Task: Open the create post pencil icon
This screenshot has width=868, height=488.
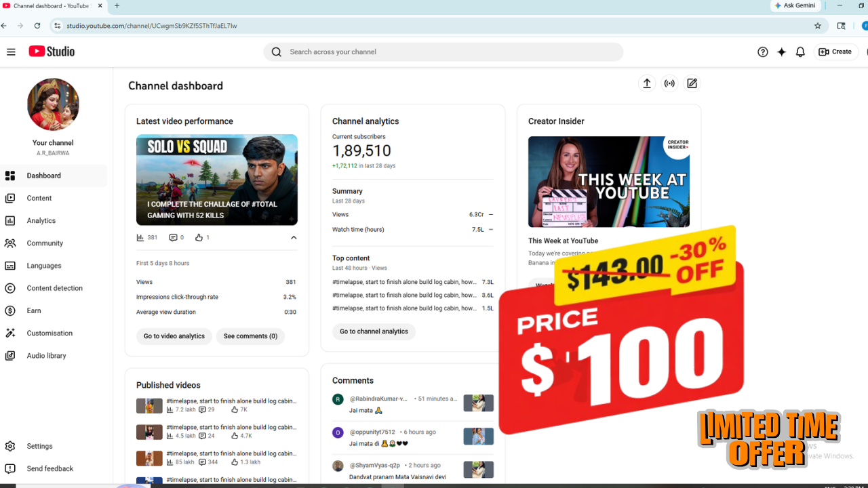Action: [x=692, y=83]
